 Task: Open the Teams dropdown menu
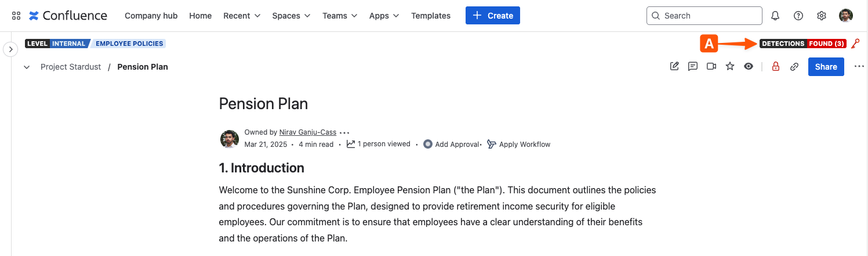click(340, 16)
